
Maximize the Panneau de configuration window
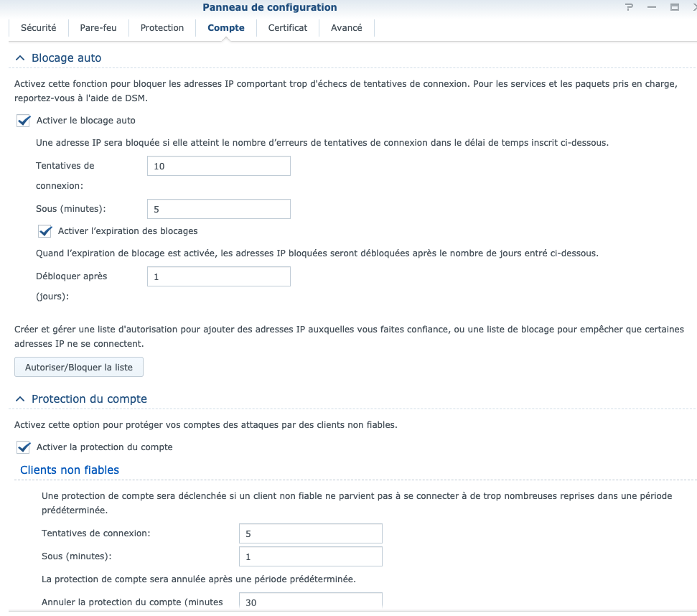(x=674, y=7)
